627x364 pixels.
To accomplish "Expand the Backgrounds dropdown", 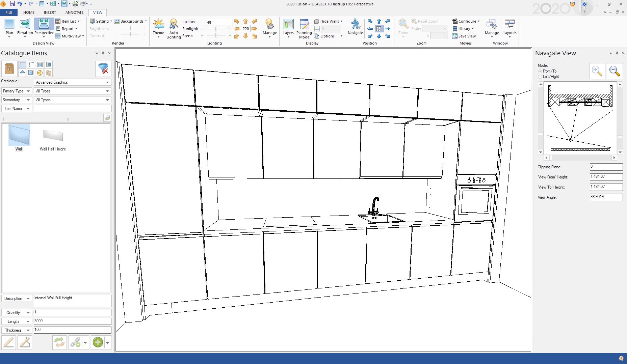I will point(131,21).
